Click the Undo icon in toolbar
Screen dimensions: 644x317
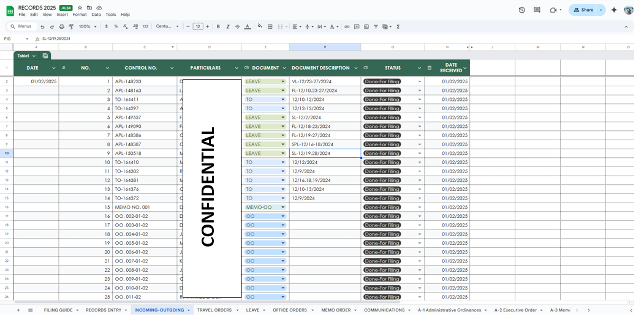coord(42,27)
